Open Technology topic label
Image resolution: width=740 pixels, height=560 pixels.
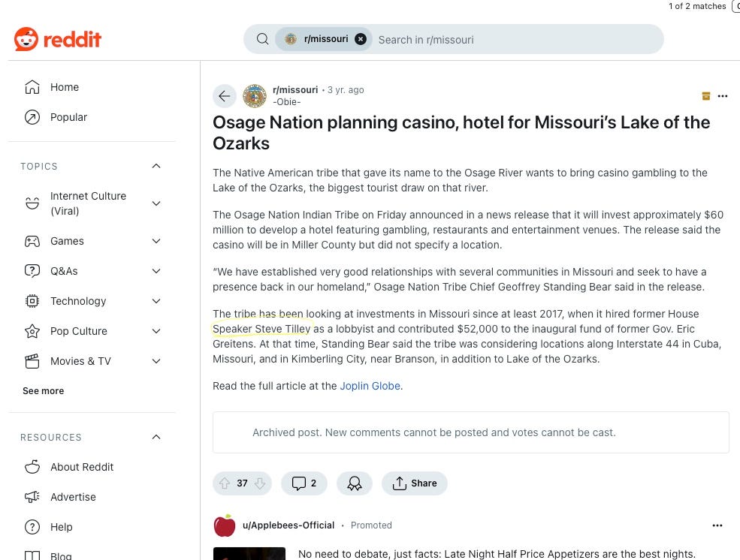78,301
